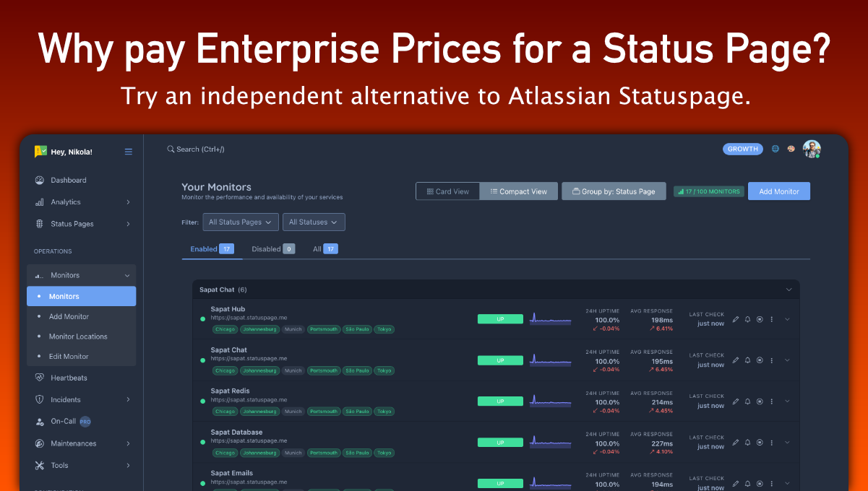The image size is (868, 491).
Task: Click the Add Monitor button
Action: click(x=778, y=191)
